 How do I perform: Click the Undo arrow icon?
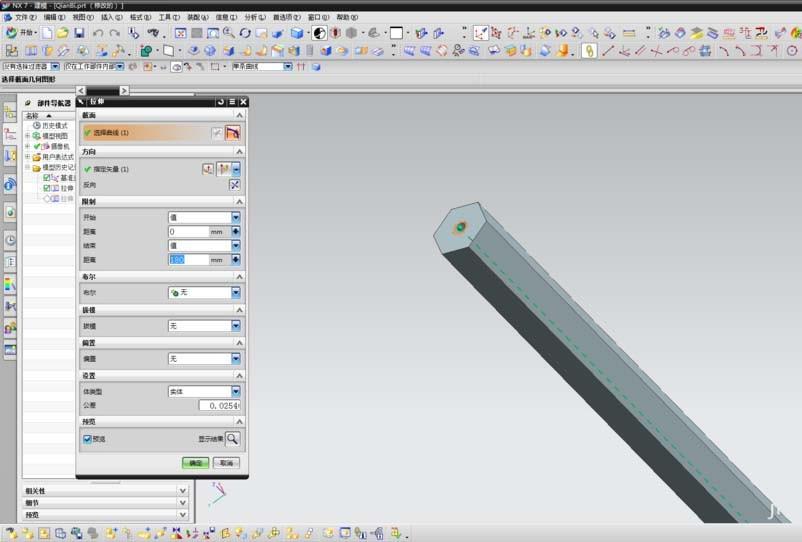tap(98, 33)
